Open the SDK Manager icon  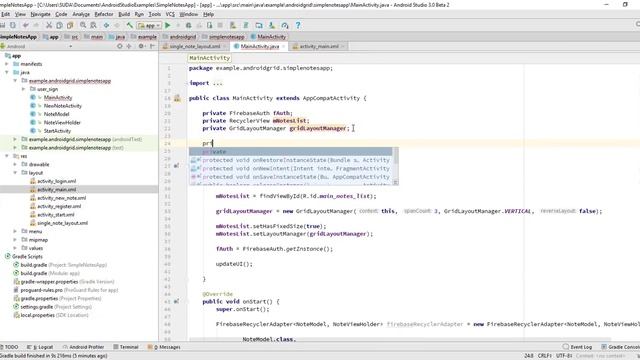pos(272,25)
